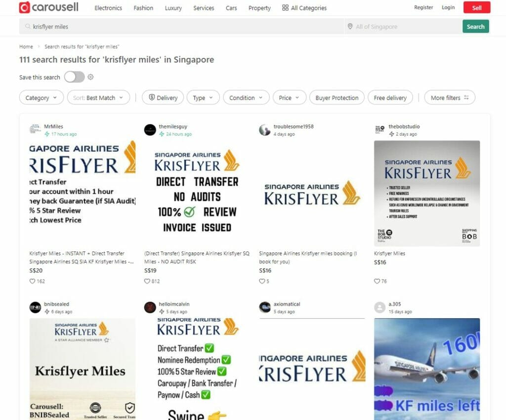Expand the Condition filter dropdown
The height and width of the screenshot is (420, 506).
pos(246,97)
